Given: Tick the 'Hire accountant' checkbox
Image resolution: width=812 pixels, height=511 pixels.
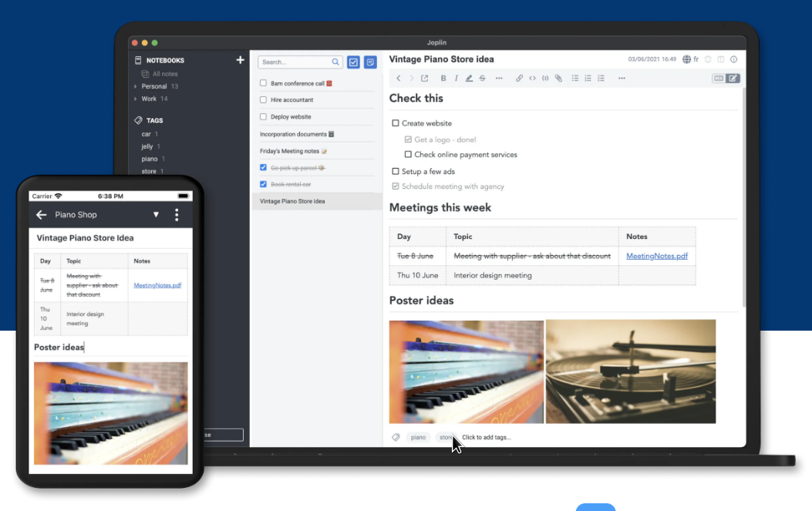Looking at the screenshot, I should (x=264, y=100).
